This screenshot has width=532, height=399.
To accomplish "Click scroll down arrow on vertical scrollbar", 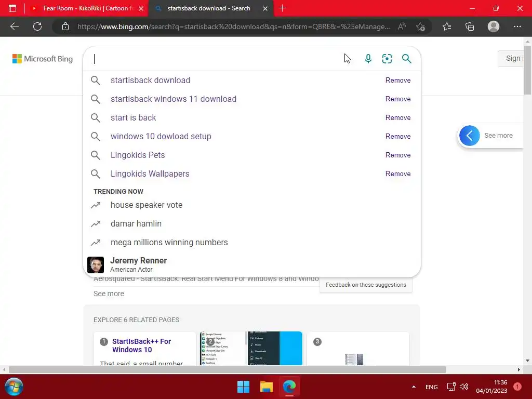I will [x=528, y=361].
